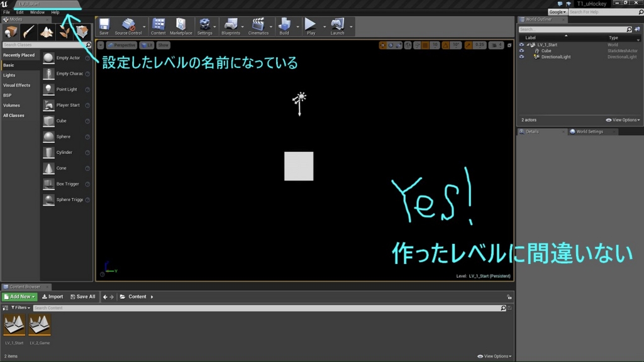Toggle grid snapping in viewport
Screen dimensions: 644x362
click(426, 45)
